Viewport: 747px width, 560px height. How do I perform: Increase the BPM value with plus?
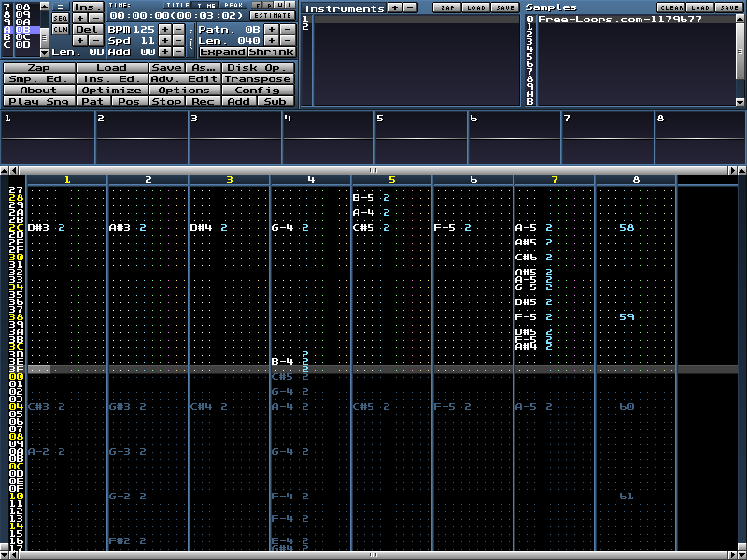click(165, 30)
